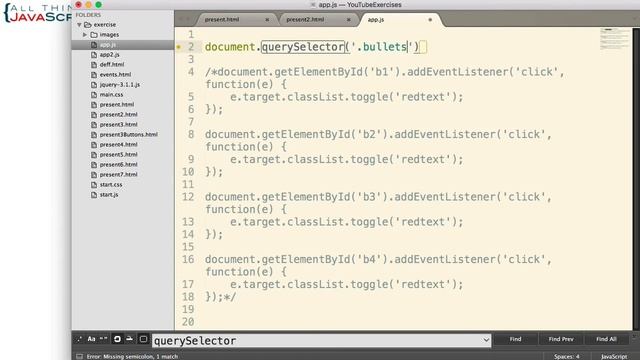Click highlighted querySelector in line 2

(x=303, y=47)
